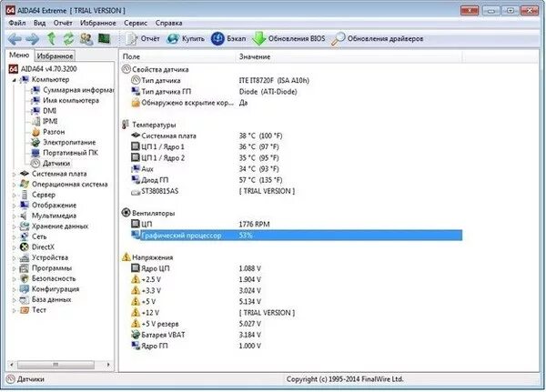Click Обновления BIOS green arrow button
Screen dimensions: 546x392
[x=288, y=38]
